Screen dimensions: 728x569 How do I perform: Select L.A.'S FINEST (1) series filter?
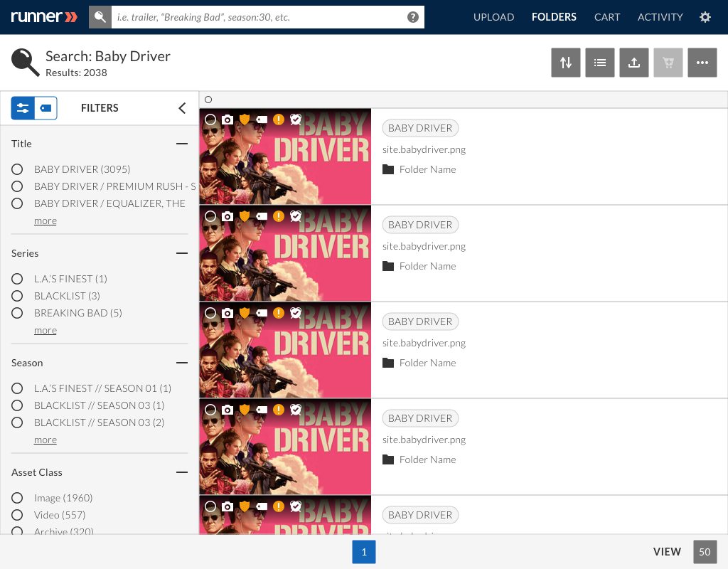pos(17,279)
